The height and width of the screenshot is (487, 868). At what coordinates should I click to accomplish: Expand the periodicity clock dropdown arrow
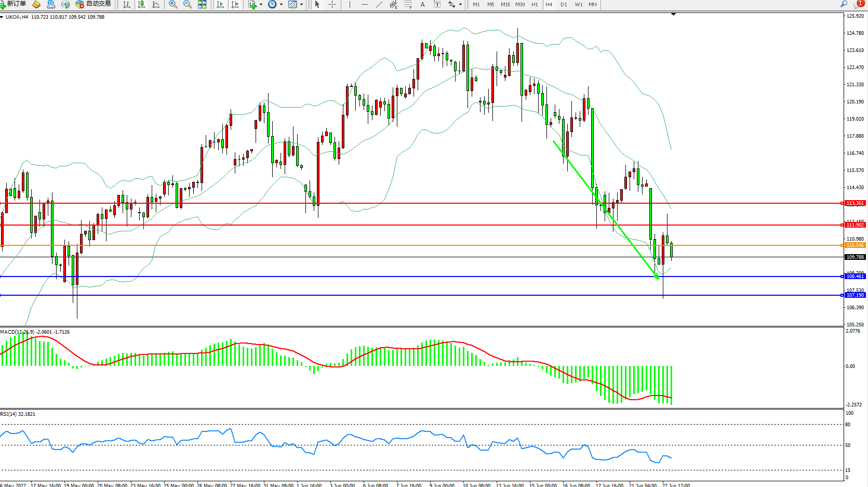[281, 4]
